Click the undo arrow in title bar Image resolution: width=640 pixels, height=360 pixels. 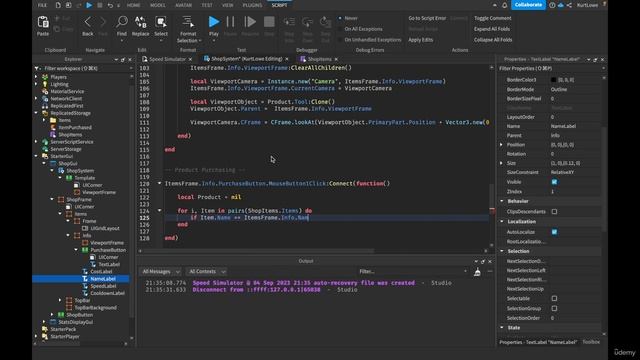[x=110, y=5]
